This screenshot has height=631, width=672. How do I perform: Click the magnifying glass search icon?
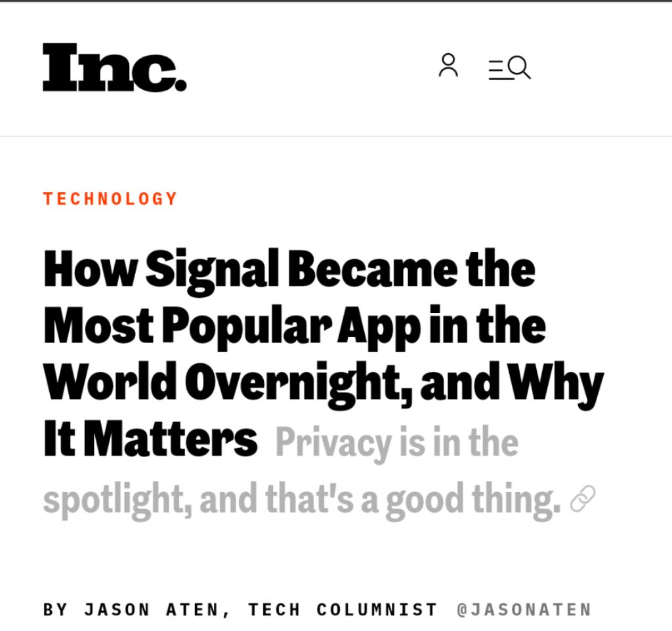point(520,68)
